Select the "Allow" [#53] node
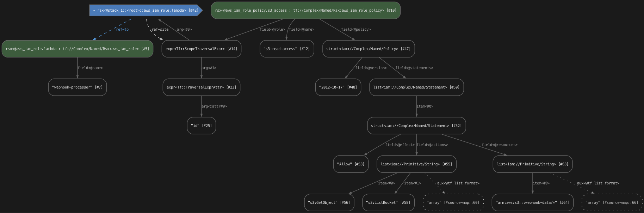This screenshot has height=213, width=644. (x=351, y=164)
